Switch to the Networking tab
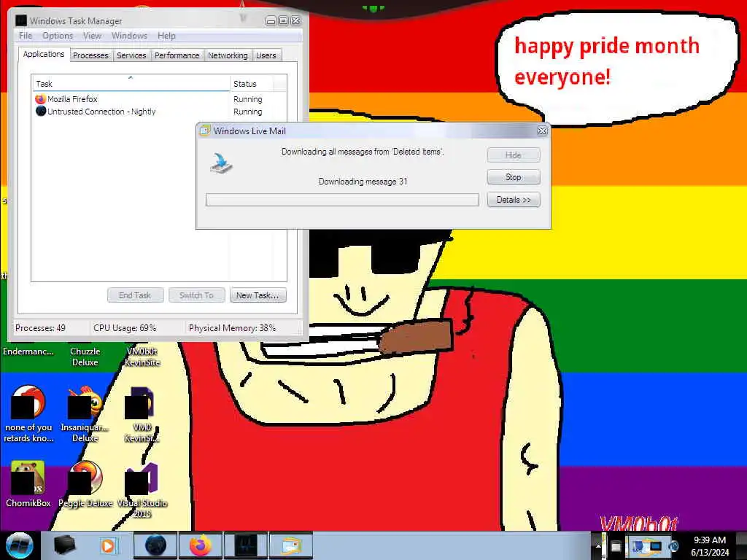The height and width of the screenshot is (560, 747). (x=228, y=55)
